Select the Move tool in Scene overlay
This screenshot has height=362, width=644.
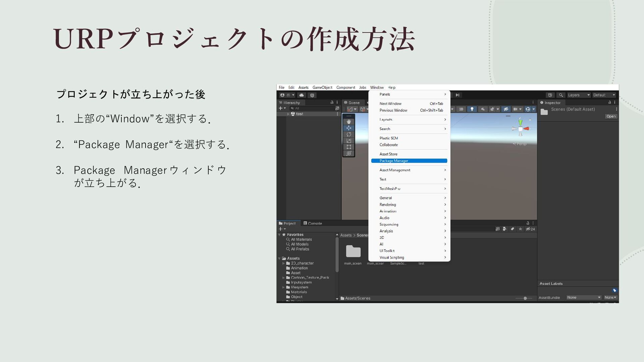pos(349,128)
